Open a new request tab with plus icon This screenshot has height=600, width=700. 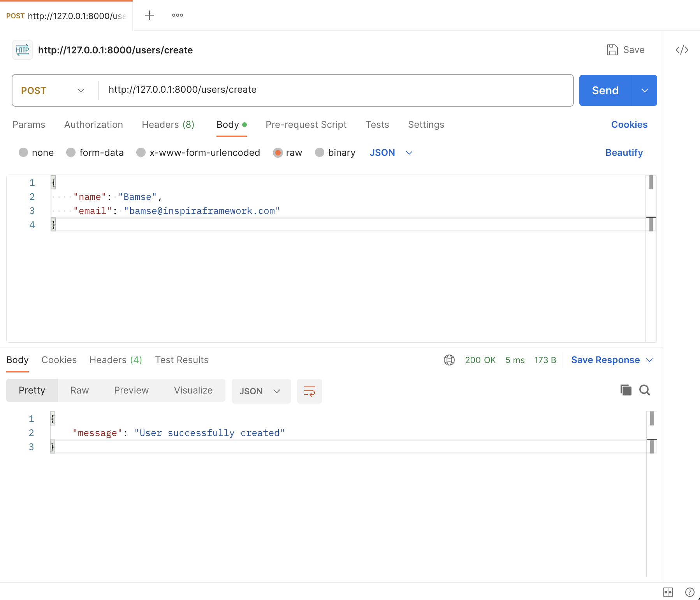(149, 15)
